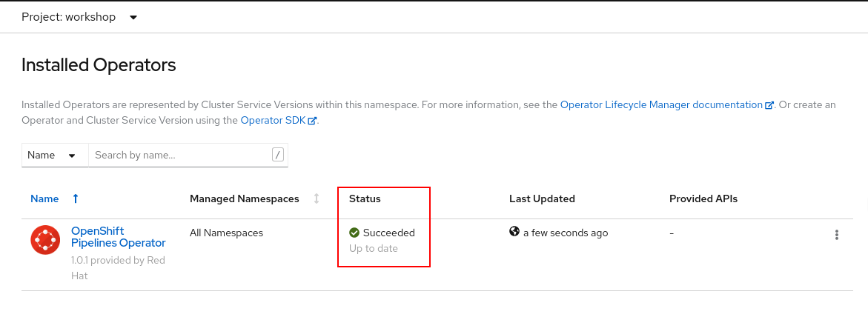Click the Last Updated column header

[542, 198]
